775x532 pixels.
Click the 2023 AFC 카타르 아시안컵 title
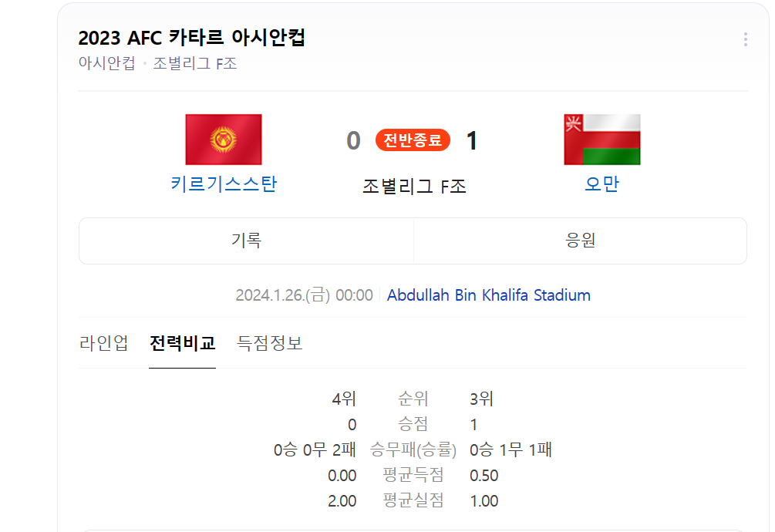coord(191,36)
